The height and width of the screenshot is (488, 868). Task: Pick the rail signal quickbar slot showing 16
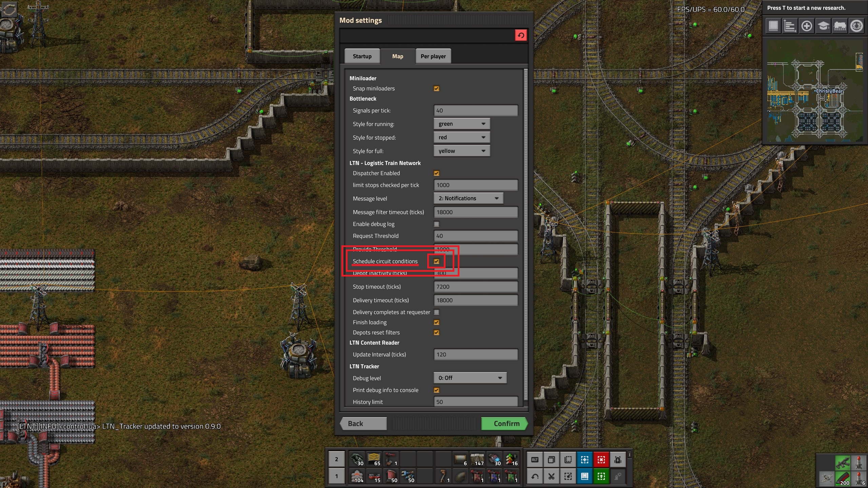(x=511, y=460)
